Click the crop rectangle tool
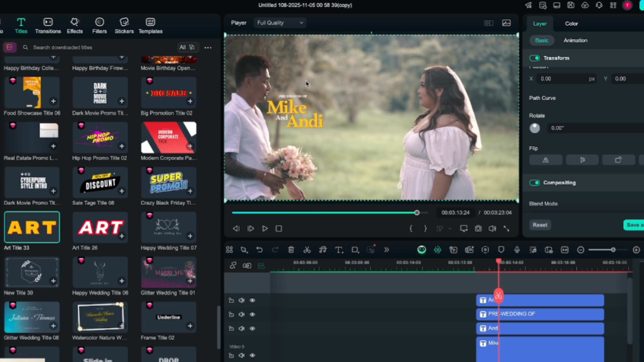 (x=355, y=250)
